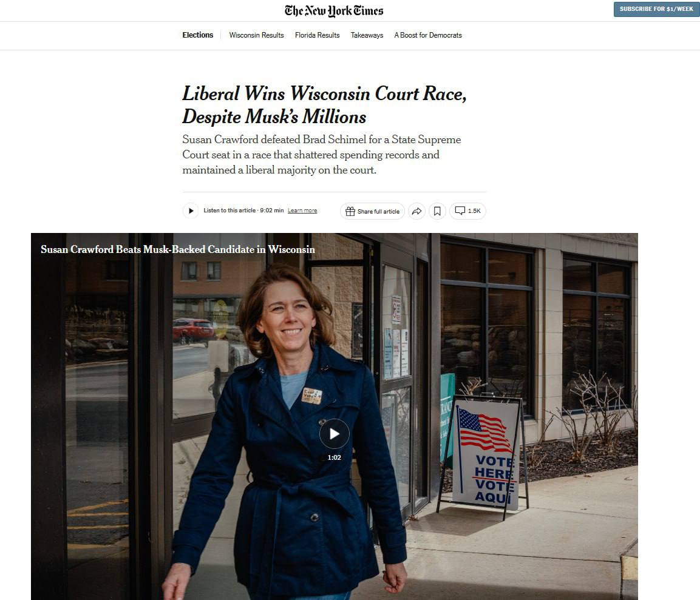Open A Boost for Democrats link
This screenshot has height=600, width=700.
(x=427, y=35)
